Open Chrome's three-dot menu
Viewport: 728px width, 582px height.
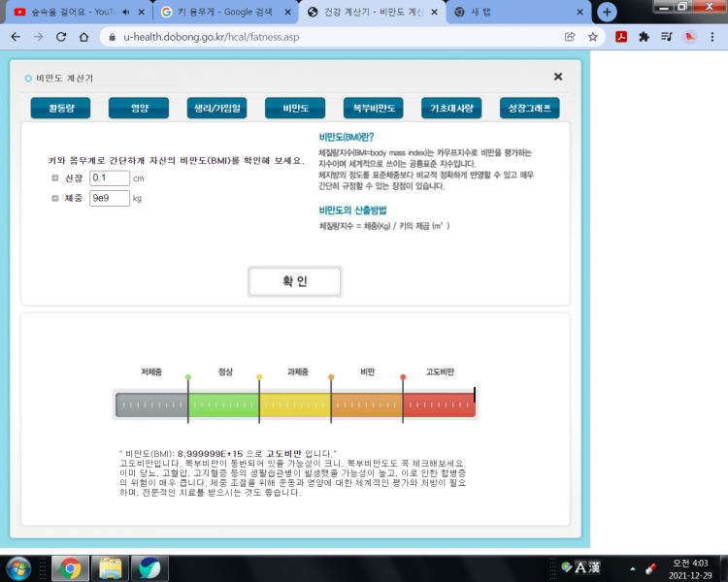point(712,37)
